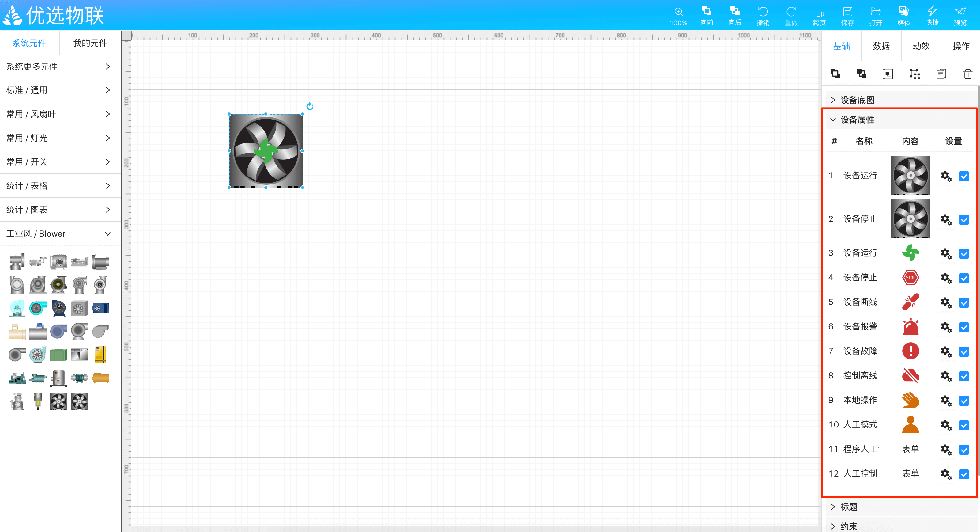Switch to the 我的元件 tab
Viewport: 980px width, 532px height.
(x=90, y=43)
